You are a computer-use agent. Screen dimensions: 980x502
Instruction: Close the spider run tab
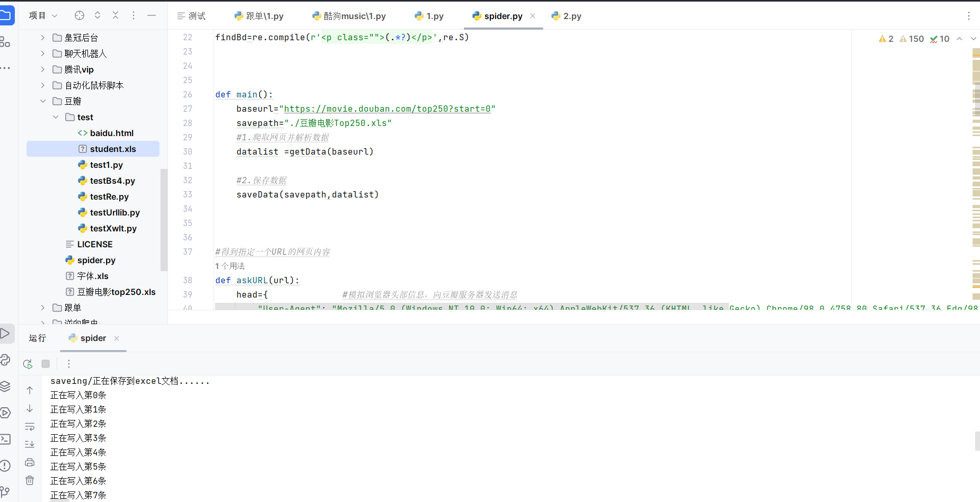[x=117, y=338]
